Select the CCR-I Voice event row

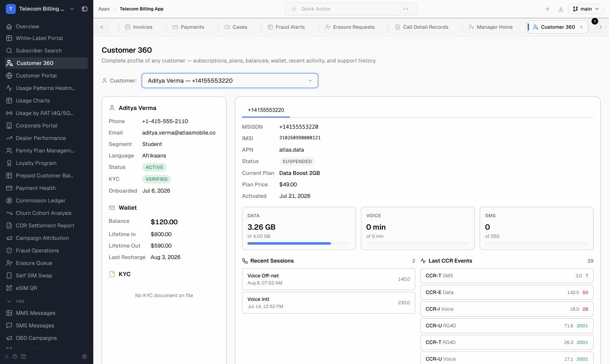[x=507, y=309]
